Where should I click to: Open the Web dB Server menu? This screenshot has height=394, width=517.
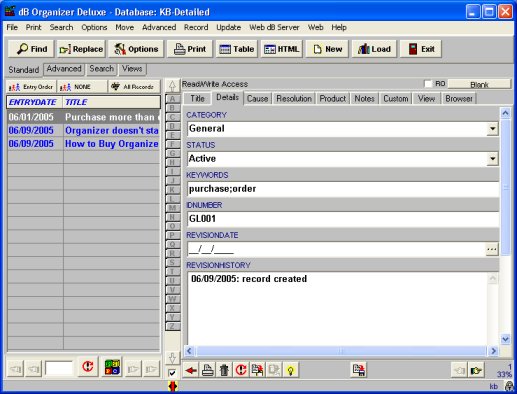coord(274,27)
